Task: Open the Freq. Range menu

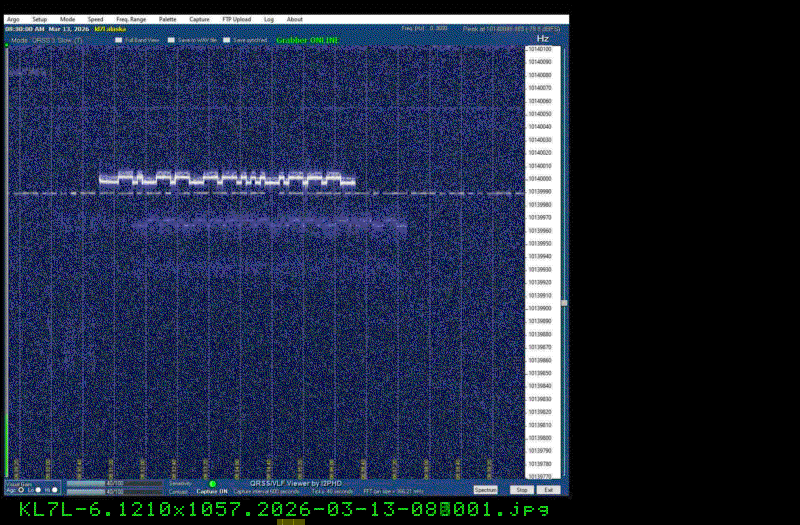Action: [130, 19]
